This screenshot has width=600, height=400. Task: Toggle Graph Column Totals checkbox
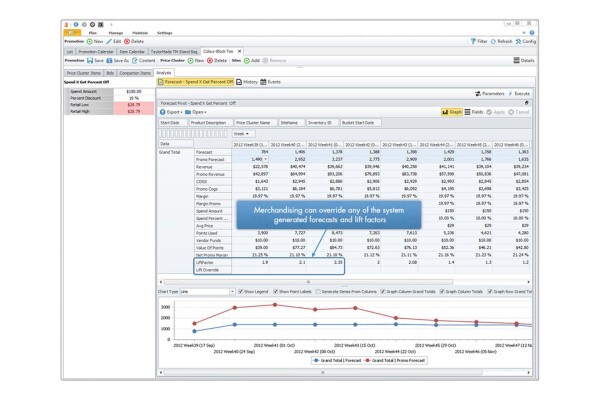coord(442,292)
